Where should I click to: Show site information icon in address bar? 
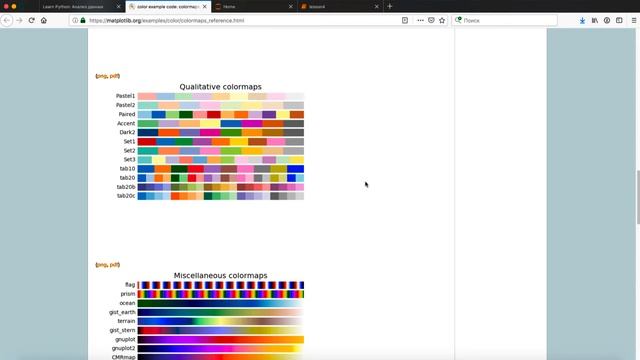point(76,20)
